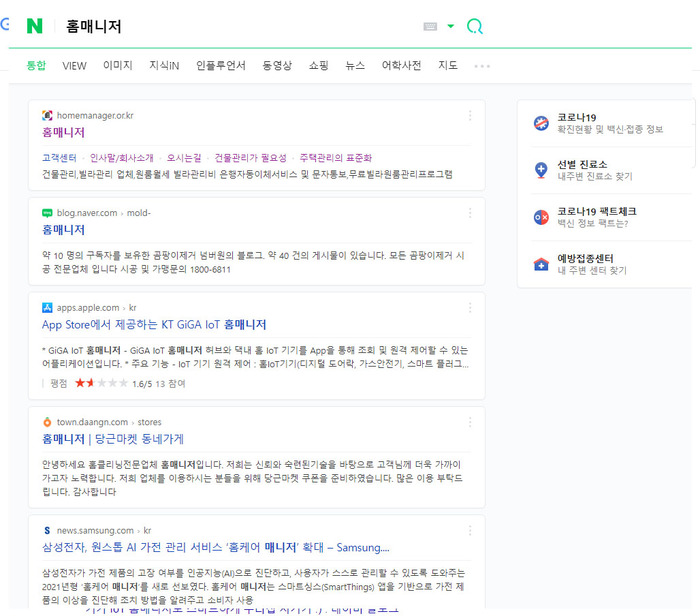Screen dimensions: 700x616
Task: Click the homemanager.or.kr favicon
Action: (47, 115)
